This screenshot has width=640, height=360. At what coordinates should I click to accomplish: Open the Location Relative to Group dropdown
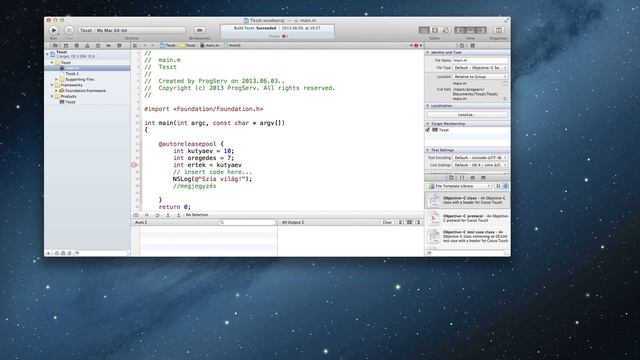click(x=480, y=77)
